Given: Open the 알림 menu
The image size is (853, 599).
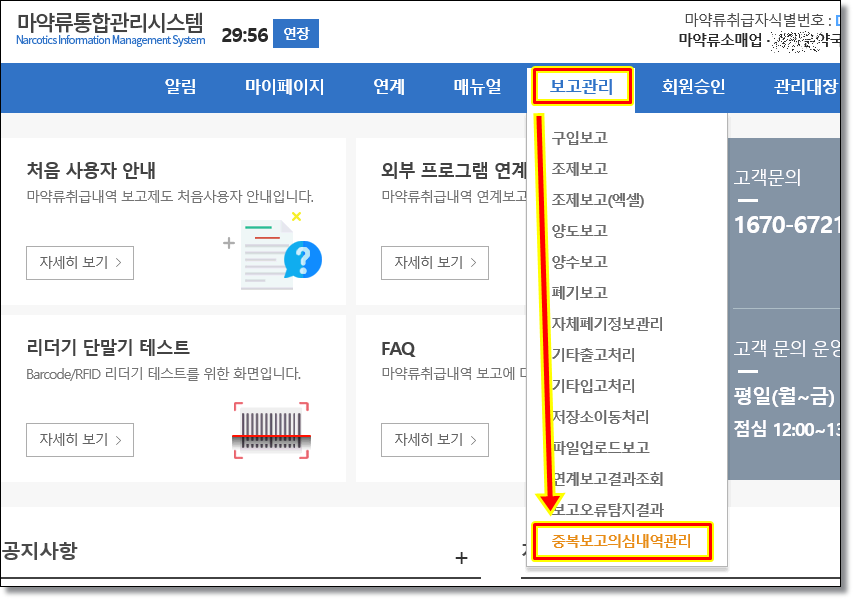Looking at the screenshot, I should click(180, 87).
